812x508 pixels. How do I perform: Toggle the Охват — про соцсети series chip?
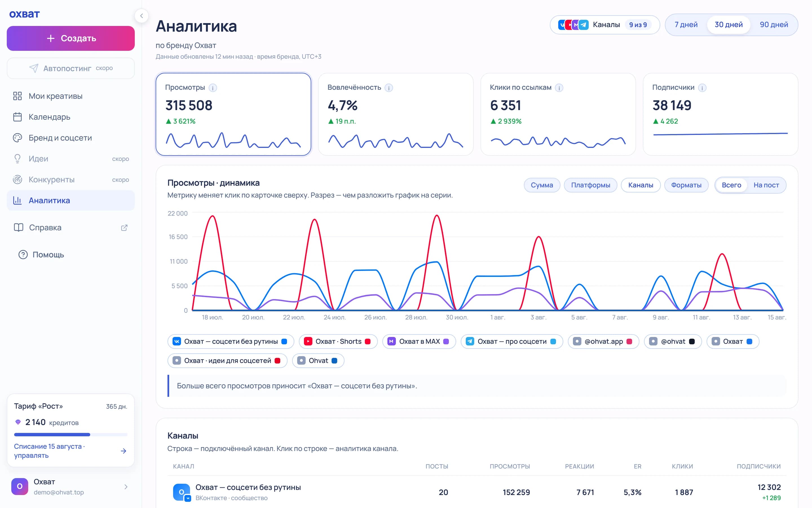pyautogui.click(x=512, y=341)
